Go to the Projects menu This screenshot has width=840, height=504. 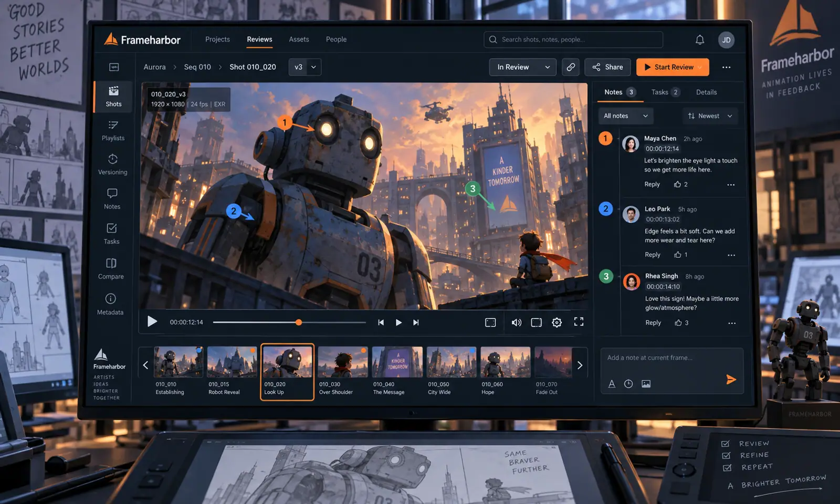(x=217, y=39)
